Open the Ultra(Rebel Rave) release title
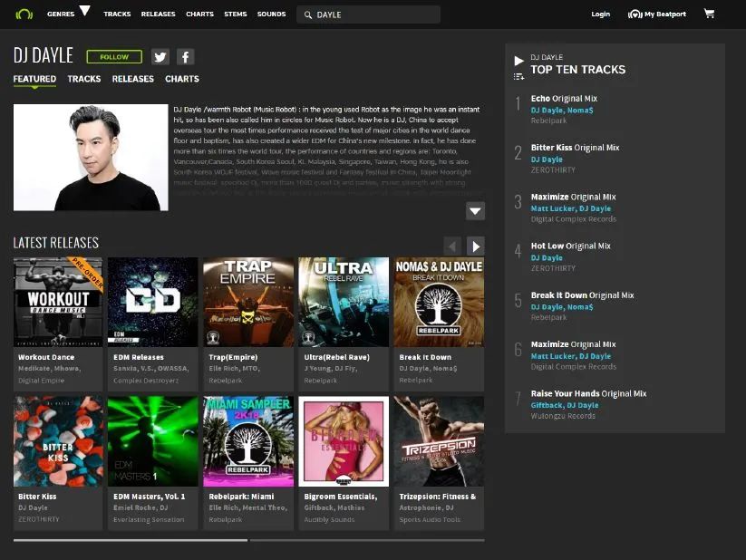This screenshot has height=560, width=746. (337, 357)
